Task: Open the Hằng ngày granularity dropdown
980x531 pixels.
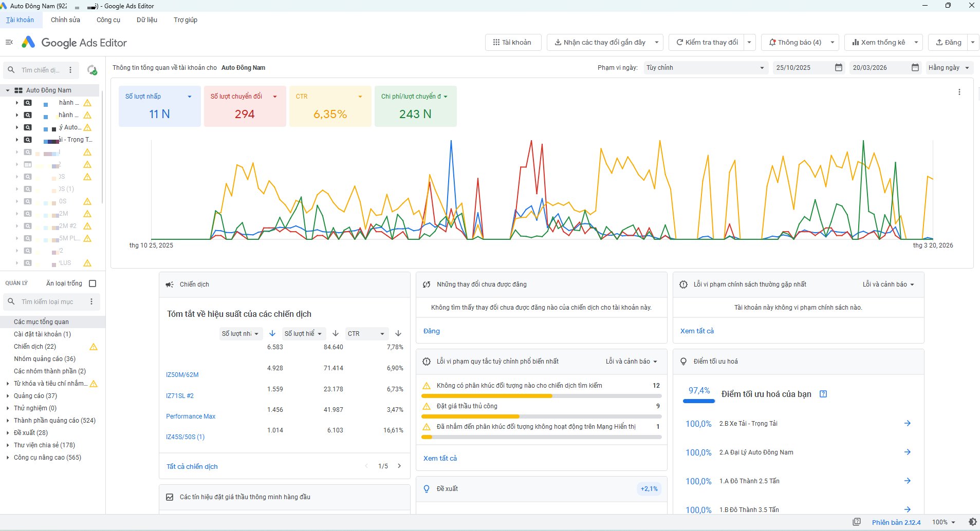Action: (949, 67)
